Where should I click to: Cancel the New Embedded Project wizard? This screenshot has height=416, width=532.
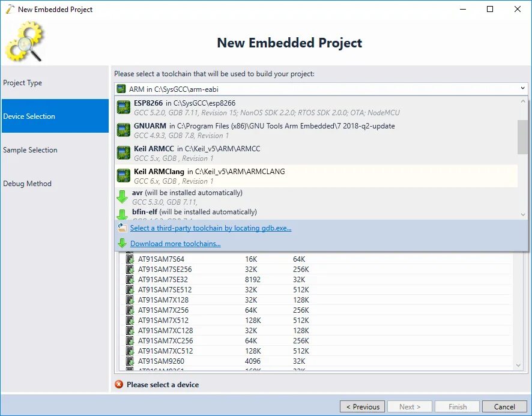[x=504, y=406]
